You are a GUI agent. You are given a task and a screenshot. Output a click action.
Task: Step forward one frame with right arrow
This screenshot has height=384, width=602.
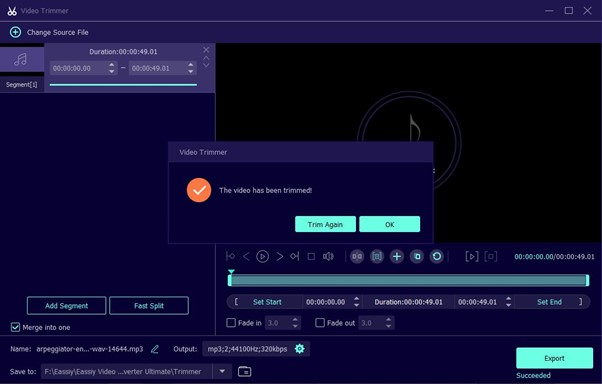(x=280, y=256)
